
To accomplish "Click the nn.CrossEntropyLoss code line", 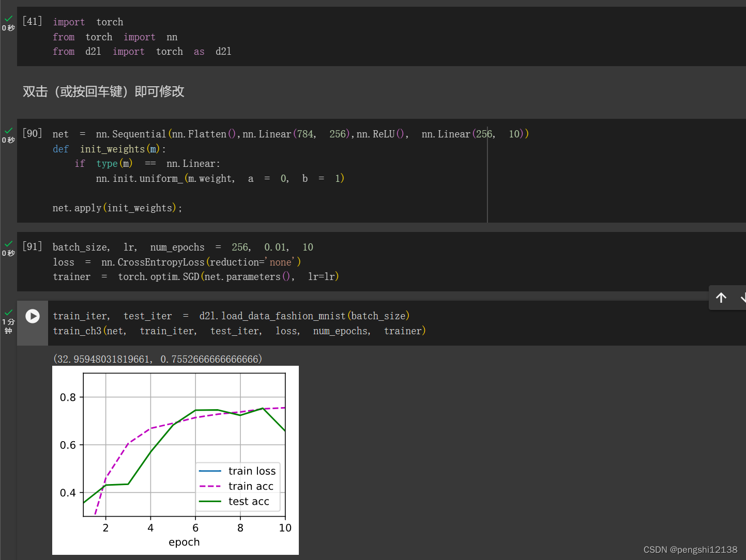I will pyautogui.click(x=177, y=262).
